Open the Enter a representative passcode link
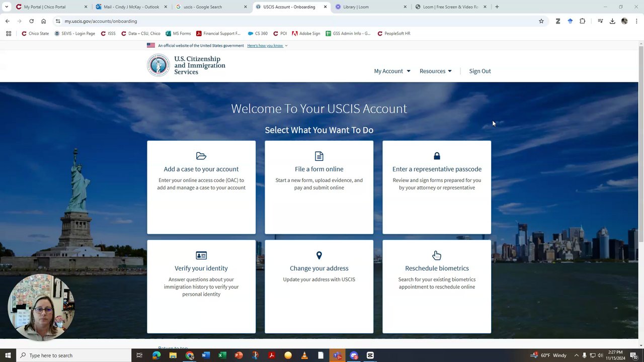 [437, 169]
